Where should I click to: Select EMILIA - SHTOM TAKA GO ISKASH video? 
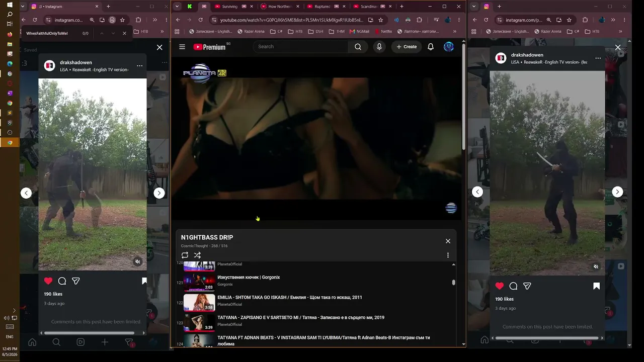315,302
